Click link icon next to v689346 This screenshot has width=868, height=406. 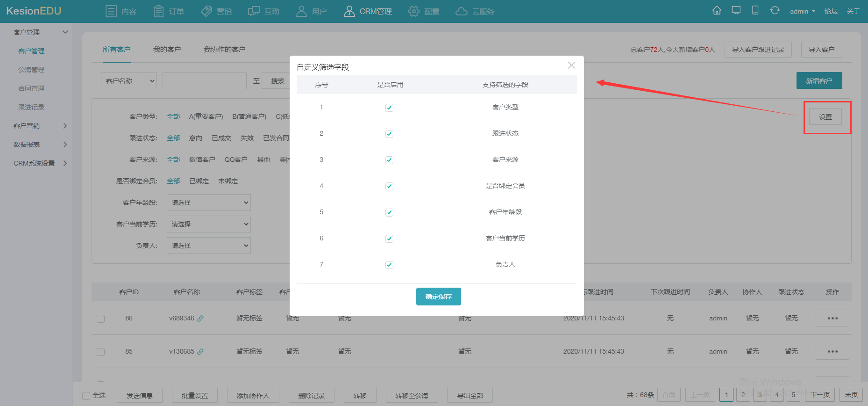coord(200,318)
